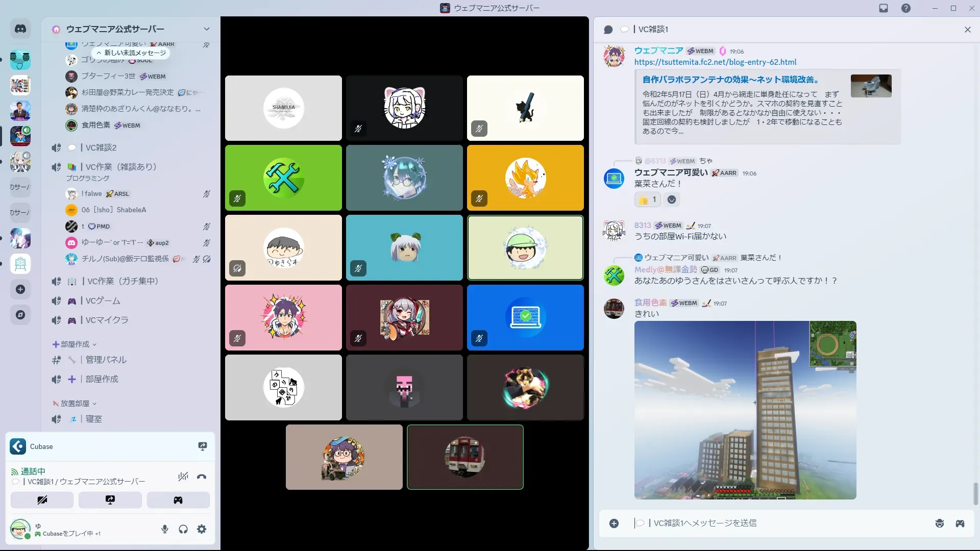
Task: Collapse the 放置部屋 category
Action: 75,404
